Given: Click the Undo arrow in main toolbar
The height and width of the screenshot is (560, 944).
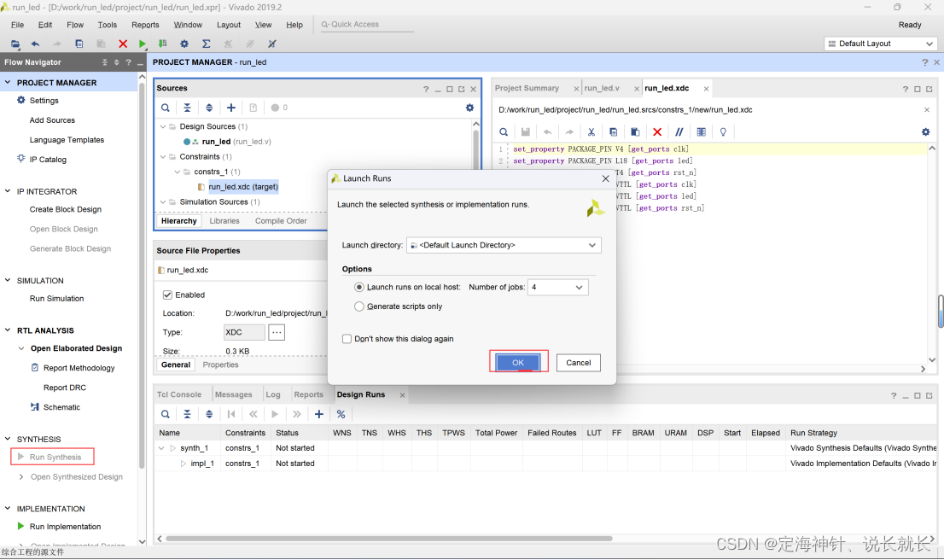Looking at the screenshot, I should (x=36, y=44).
